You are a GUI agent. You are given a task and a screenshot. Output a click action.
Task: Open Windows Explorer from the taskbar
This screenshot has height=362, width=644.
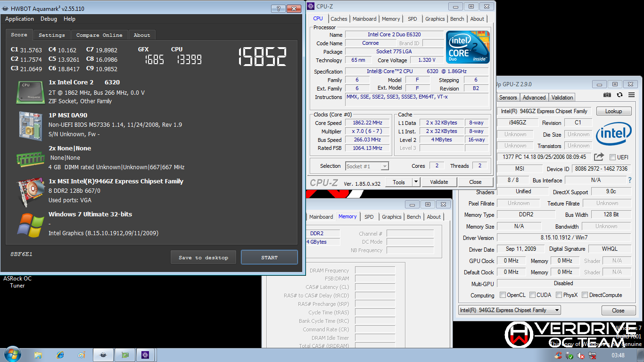pos(38,355)
